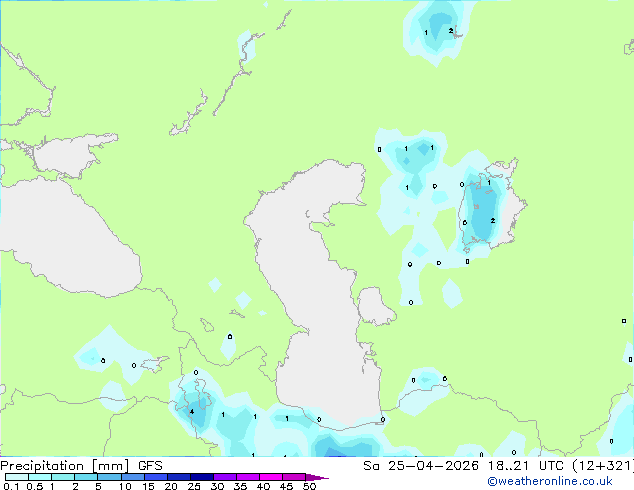
Task: Click the '50' legend scale label
Action: coord(309,486)
